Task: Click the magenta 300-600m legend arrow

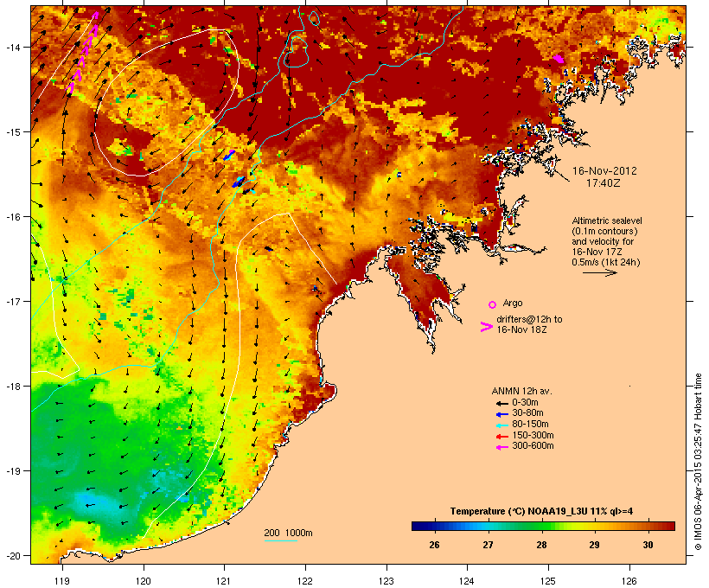Action: 501,447
